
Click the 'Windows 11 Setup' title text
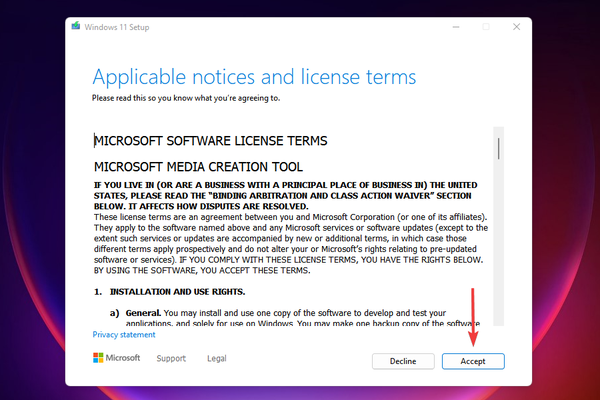coord(117,27)
